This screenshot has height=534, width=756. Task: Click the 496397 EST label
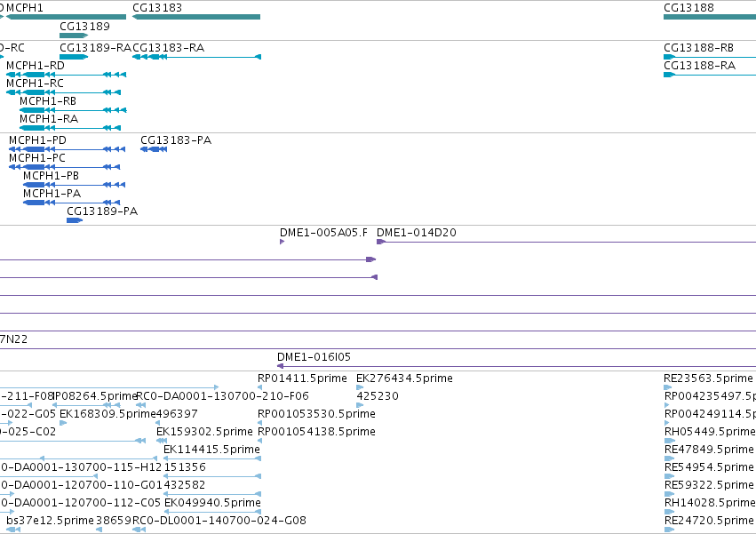pos(177,414)
